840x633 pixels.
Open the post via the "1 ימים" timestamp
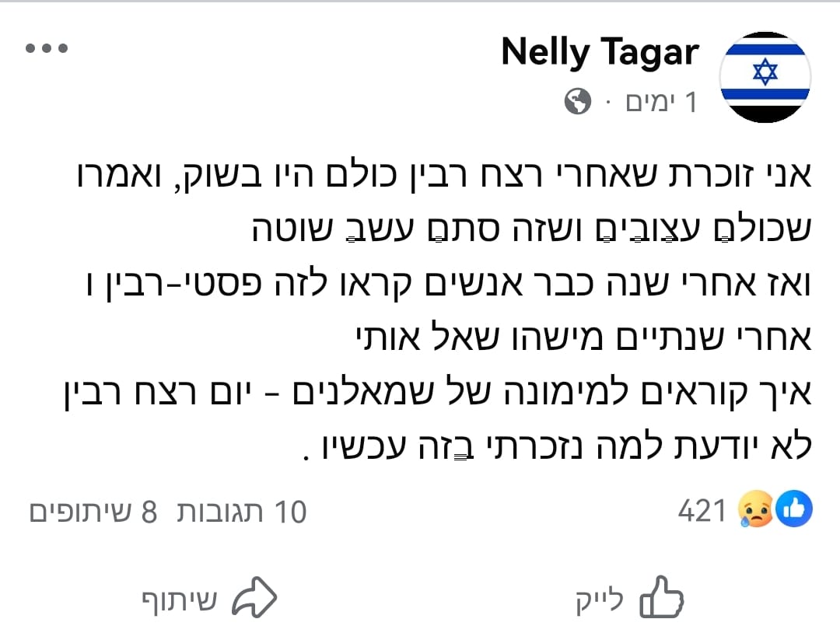coord(661,102)
